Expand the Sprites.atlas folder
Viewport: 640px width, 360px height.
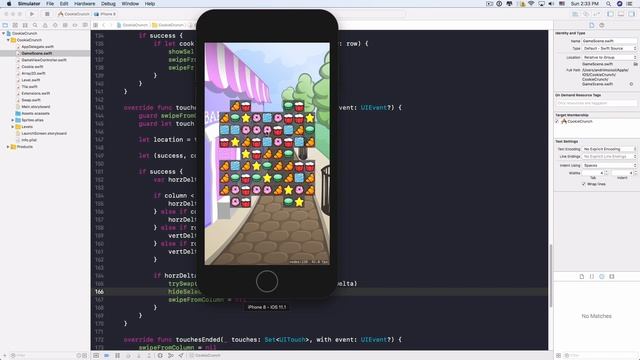13,120
